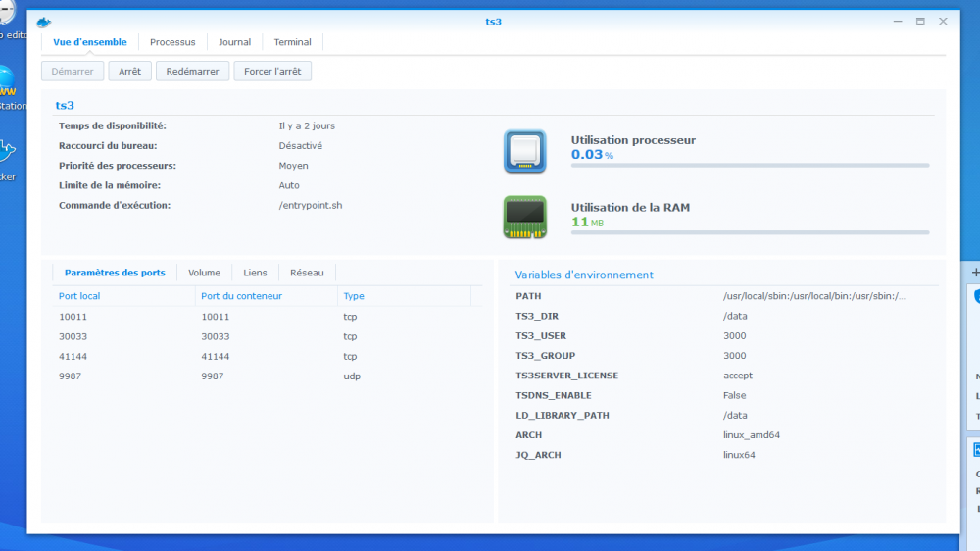Switch to the Réseau tab
The image size is (980, 551).
pyautogui.click(x=307, y=273)
